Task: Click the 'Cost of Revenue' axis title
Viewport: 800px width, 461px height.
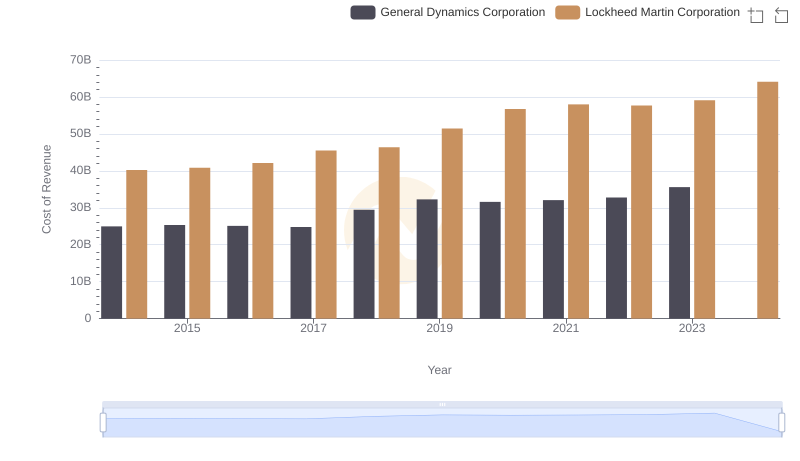Action: pos(46,189)
